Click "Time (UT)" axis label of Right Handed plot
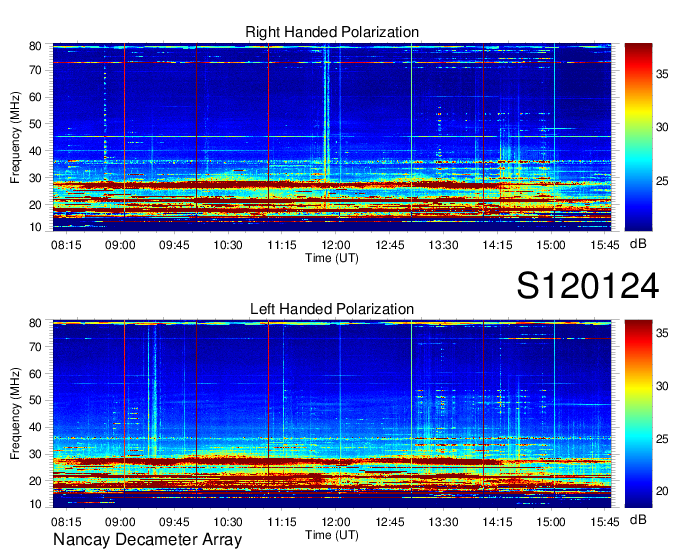Viewport: 680px width, 552px height. 332,258
